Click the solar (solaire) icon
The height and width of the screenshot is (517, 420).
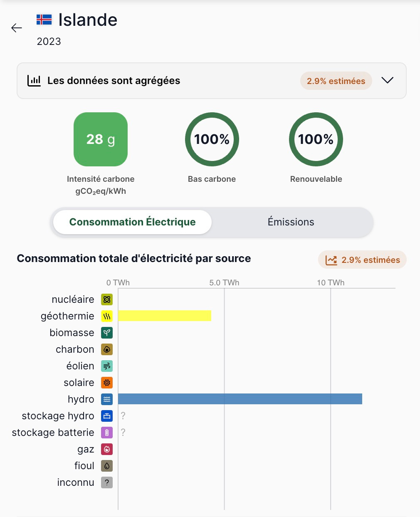[107, 383]
